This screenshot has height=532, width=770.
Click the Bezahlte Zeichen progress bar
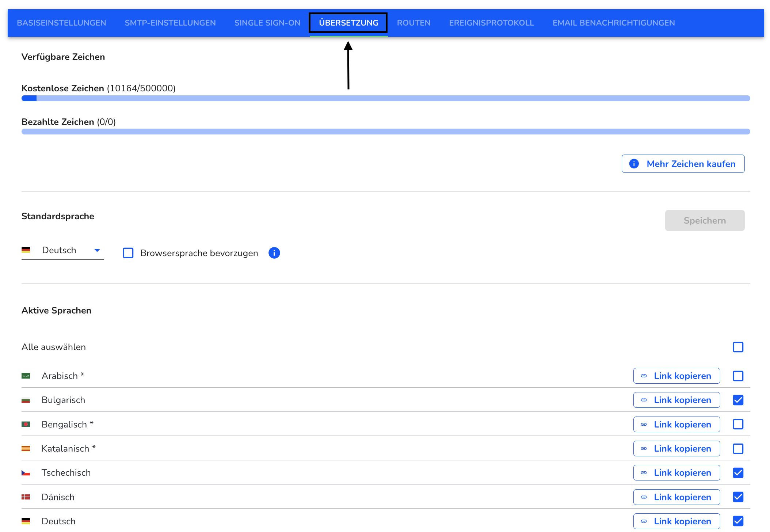[386, 132]
